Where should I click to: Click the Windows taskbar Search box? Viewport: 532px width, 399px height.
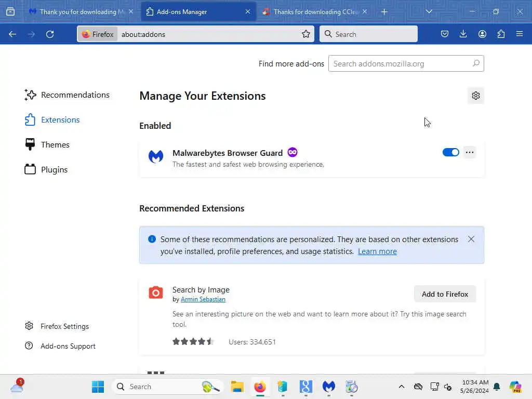pos(167,387)
